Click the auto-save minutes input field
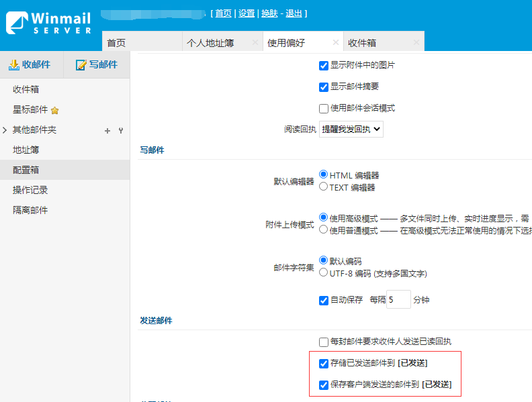 point(398,299)
